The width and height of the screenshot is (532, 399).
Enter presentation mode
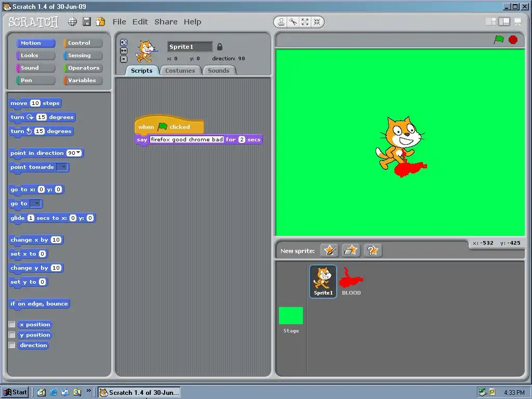(x=518, y=22)
